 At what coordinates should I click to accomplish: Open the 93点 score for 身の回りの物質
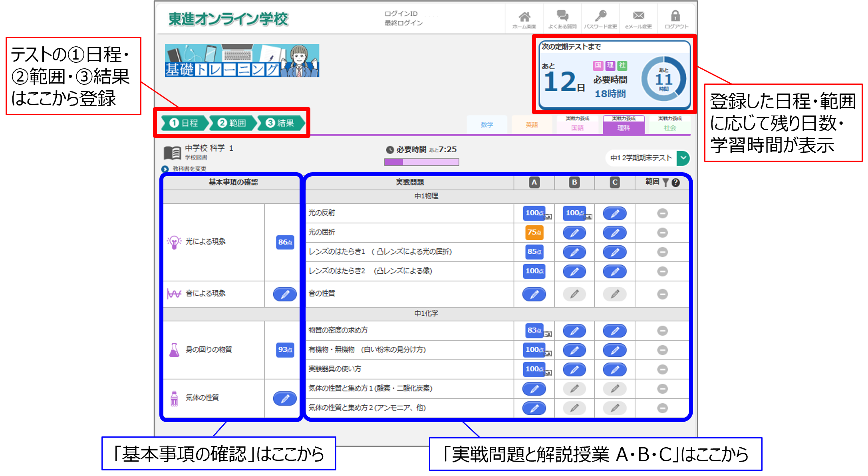tap(285, 350)
